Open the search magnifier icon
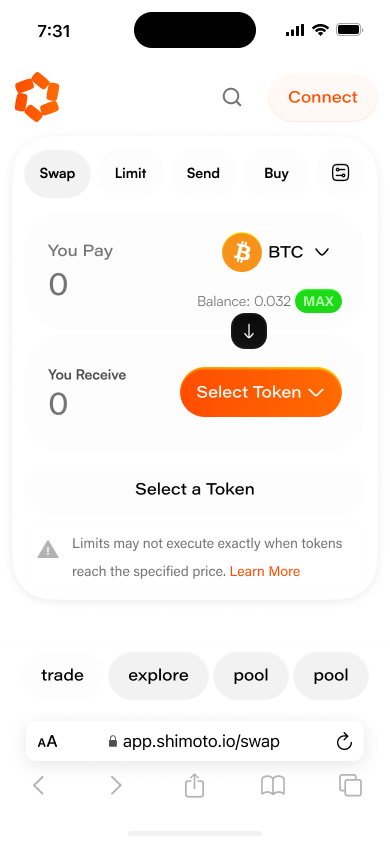390x844 pixels. click(232, 97)
